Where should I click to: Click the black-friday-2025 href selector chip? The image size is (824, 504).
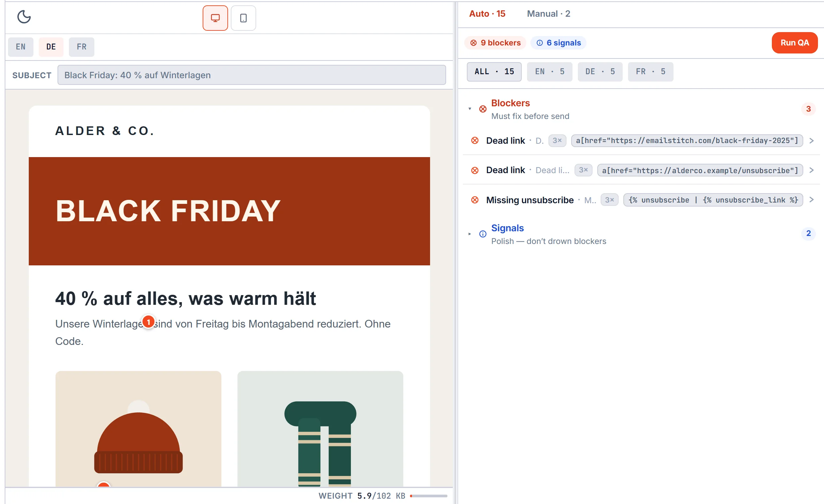click(687, 141)
